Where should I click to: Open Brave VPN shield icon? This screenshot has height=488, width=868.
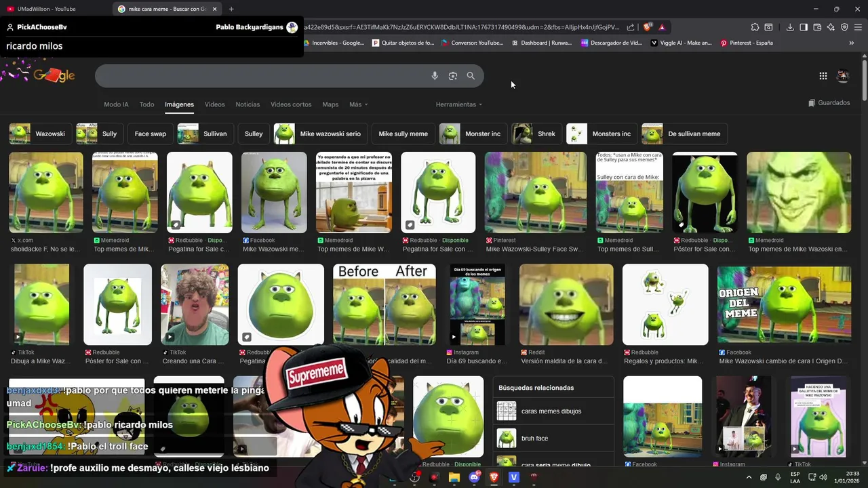[x=844, y=27]
